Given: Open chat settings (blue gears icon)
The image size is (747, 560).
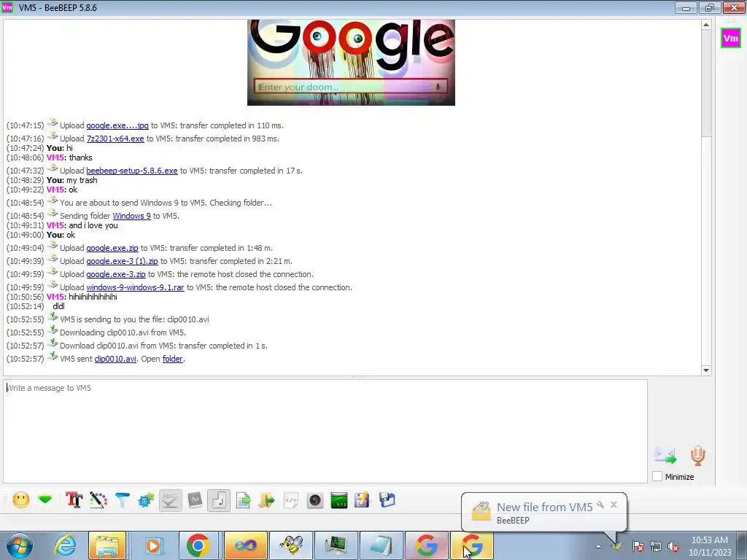Looking at the screenshot, I should coord(146,500).
